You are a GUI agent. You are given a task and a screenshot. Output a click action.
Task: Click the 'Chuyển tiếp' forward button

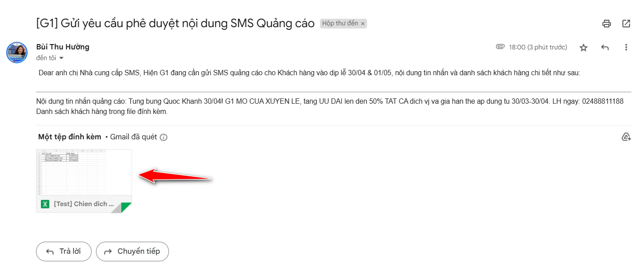(132, 252)
